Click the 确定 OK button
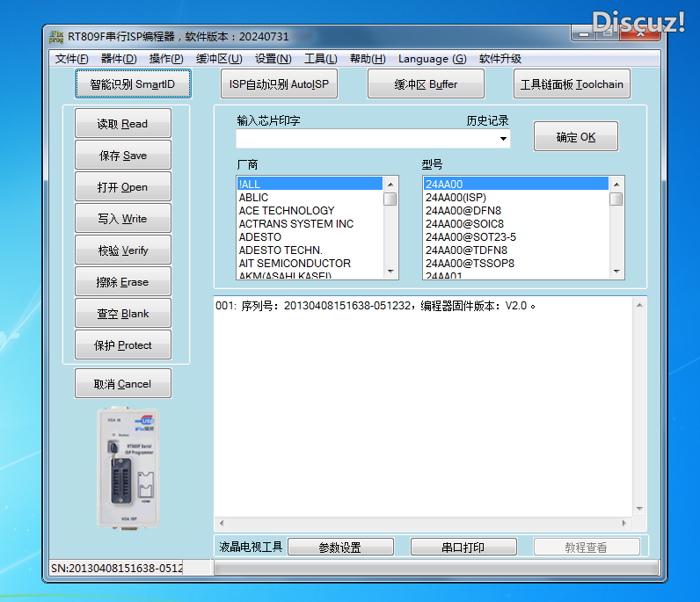 (575, 137)
